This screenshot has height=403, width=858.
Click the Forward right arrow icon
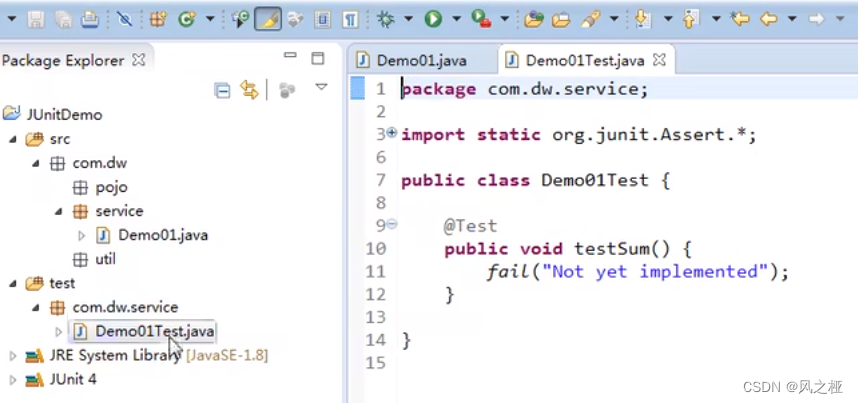pos(816,20)
